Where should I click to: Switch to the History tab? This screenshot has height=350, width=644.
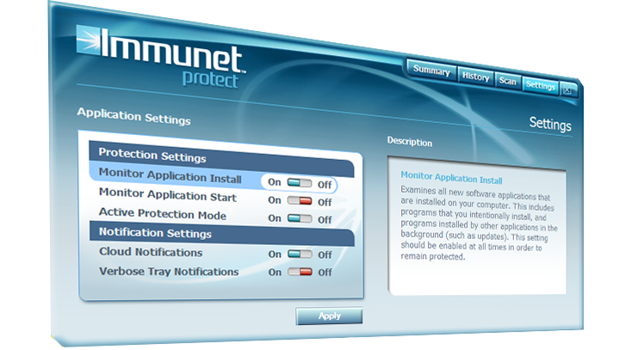pyautogui.click(x=475, y=77)
